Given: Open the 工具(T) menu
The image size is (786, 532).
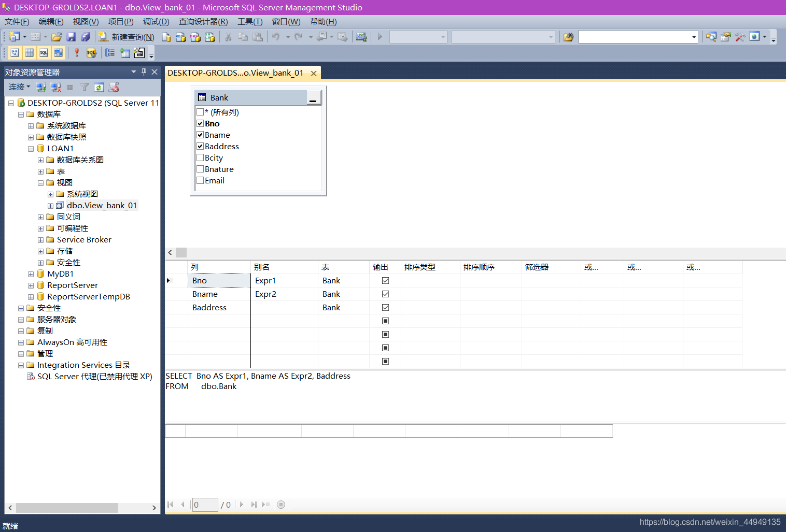Looking at the screenshot, I should 250,22.
